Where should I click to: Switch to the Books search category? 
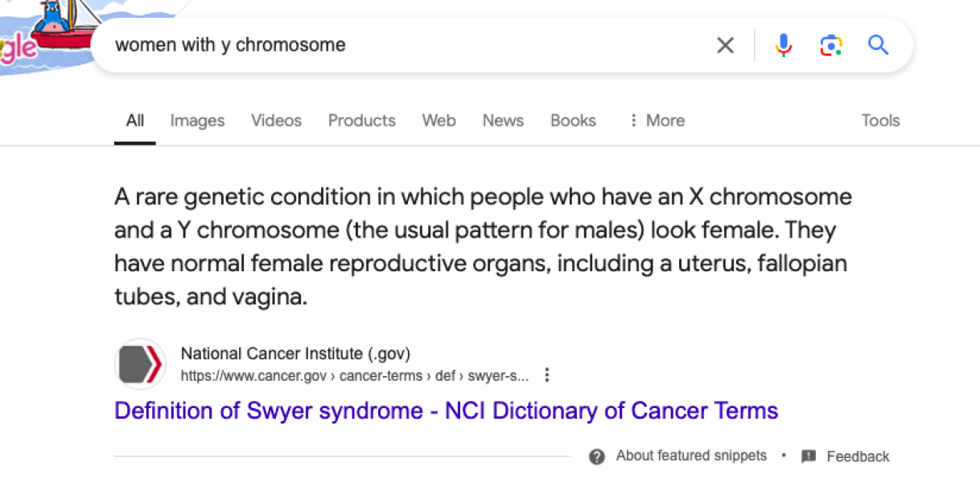(x=573, y=120)
